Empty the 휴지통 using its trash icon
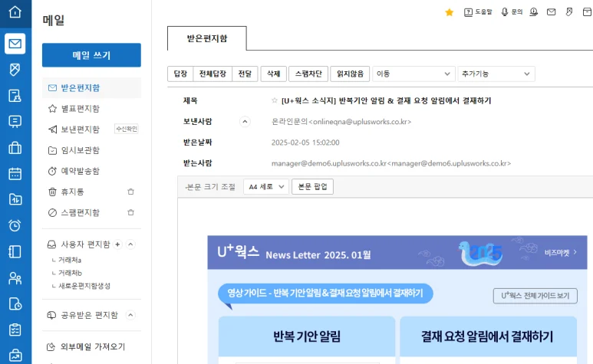 130,192
